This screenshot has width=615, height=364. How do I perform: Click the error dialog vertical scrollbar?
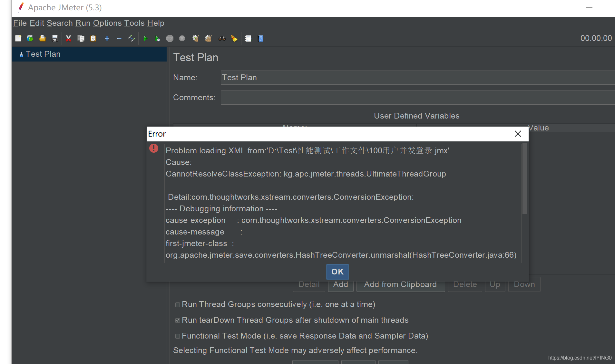point(524,179)
